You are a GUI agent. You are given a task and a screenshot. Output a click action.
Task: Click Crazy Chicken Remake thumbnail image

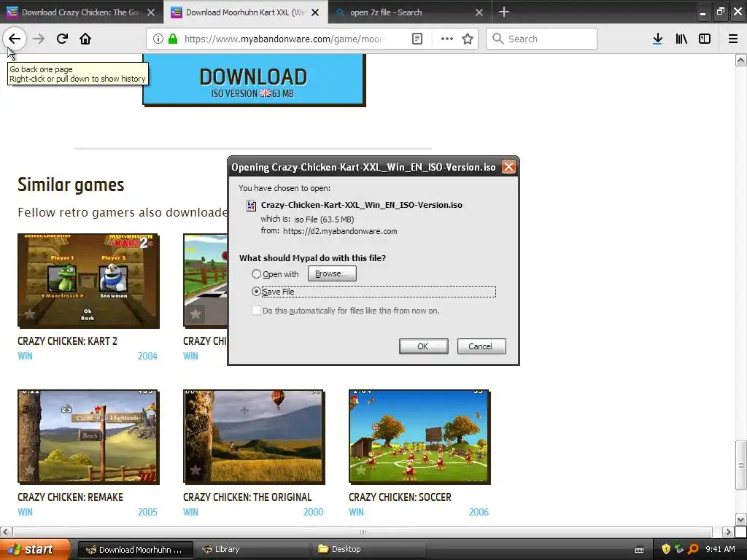pyautogui.click(x=88, y=437)
